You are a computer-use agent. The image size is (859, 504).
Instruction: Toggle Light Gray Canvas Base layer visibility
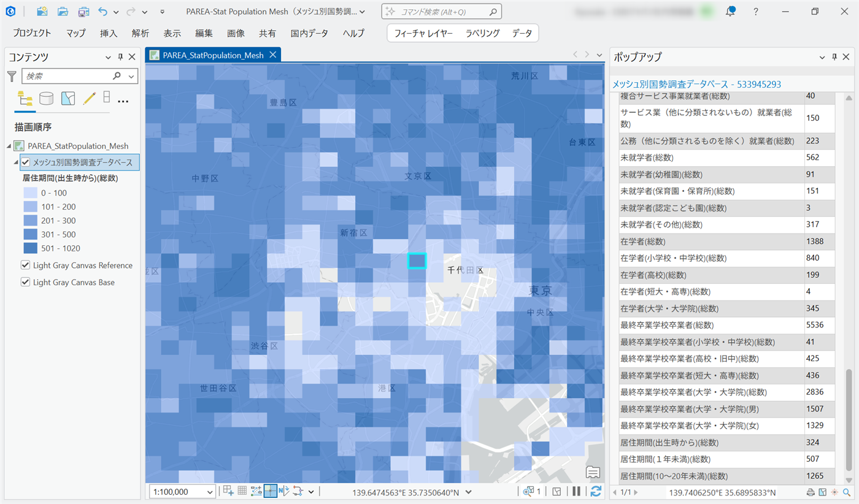tap(26, 283)
